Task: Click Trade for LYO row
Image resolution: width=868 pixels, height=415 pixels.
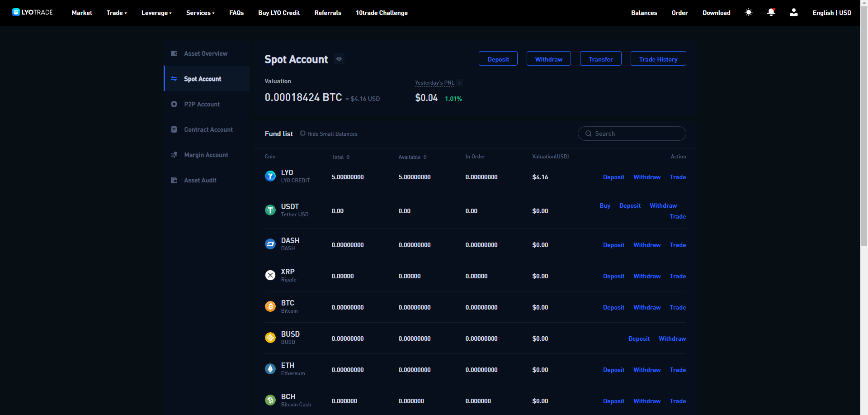Action: tap(678, 177)
